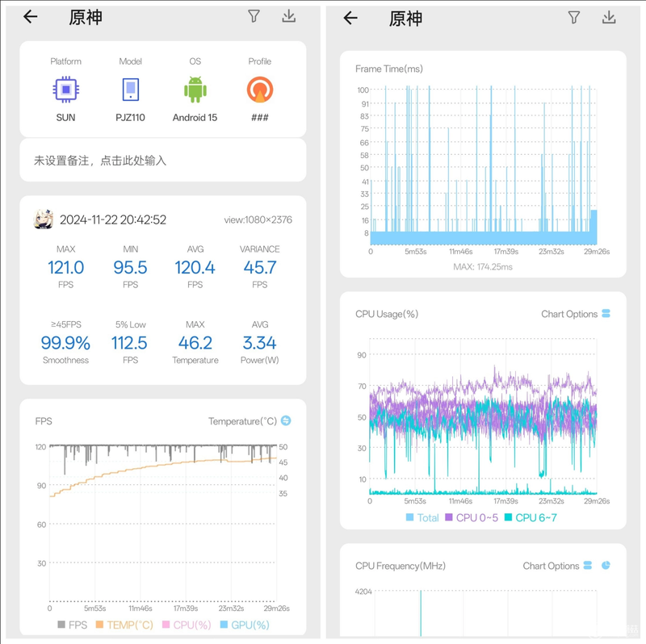Tap the 99.9% Smoothness value
The image size is (646, 644).
pos(65,343)
